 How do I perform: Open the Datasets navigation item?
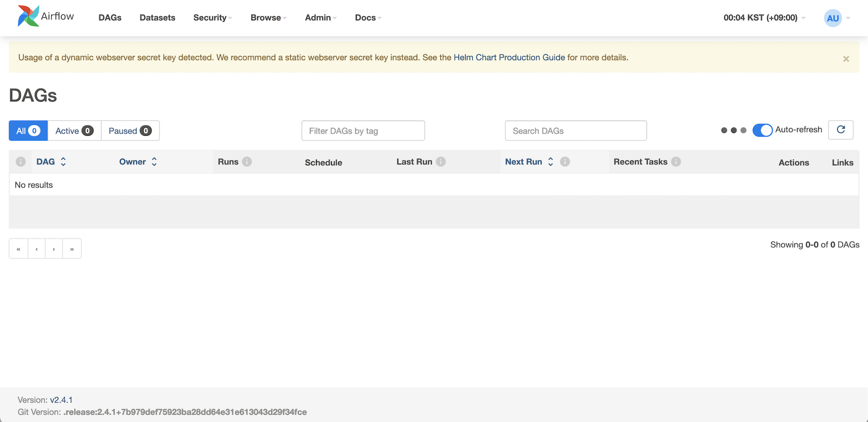click(x=157, y=18)
